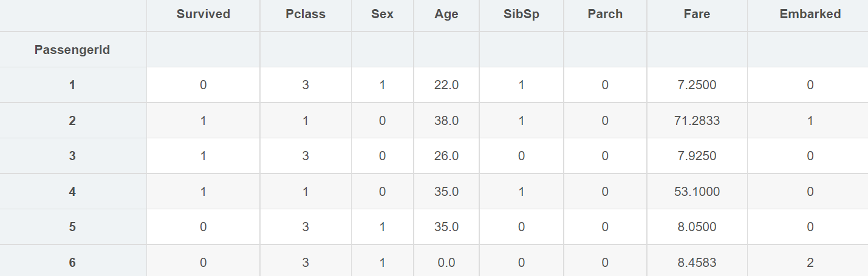Click the Fare cell showing 71.2833

tap(697, 121)
